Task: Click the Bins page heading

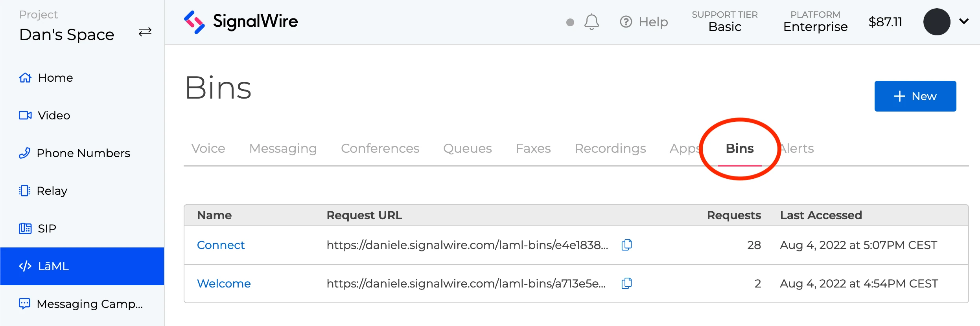Action: pyautogui.click(x=218, y=88)
